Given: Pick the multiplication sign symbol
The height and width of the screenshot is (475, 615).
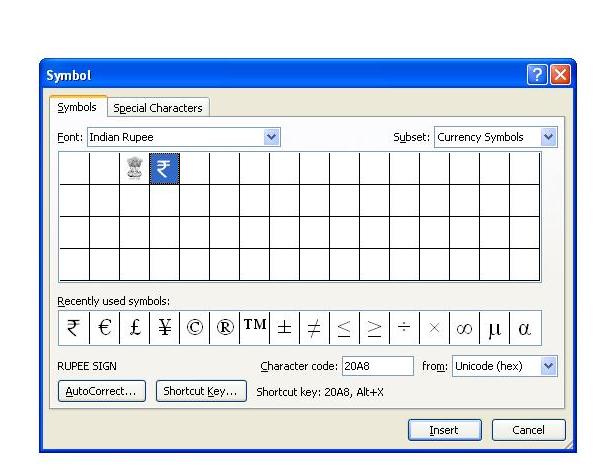Looking at the screenshot, I should click(x=435, y=328).
